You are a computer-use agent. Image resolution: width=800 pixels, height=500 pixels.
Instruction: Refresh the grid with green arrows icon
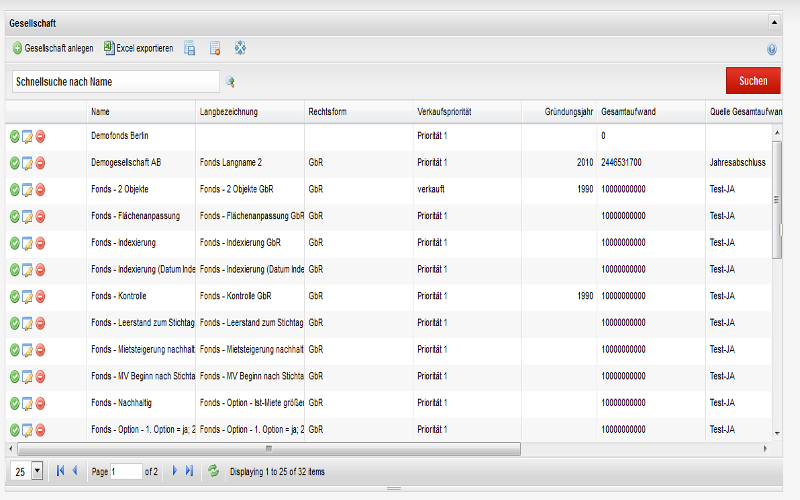213,471
